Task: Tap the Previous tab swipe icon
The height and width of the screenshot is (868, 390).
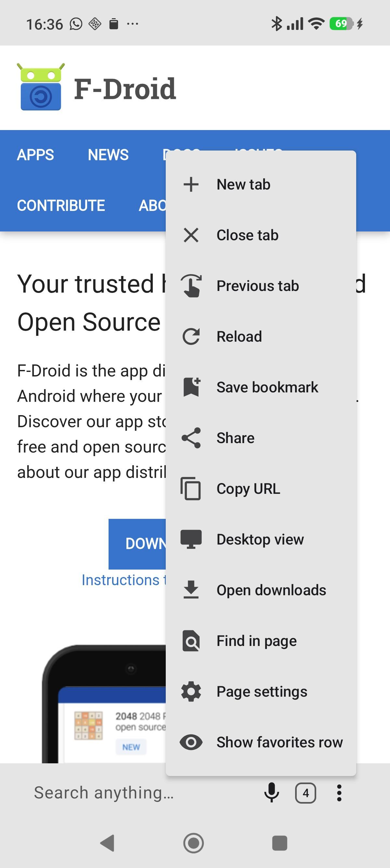Action: [x=191, y=286]
